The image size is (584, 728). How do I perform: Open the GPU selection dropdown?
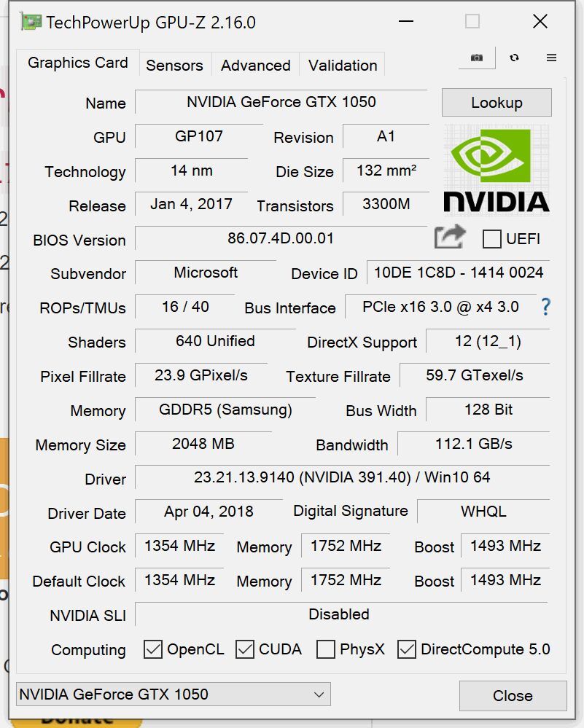point(173,694)
